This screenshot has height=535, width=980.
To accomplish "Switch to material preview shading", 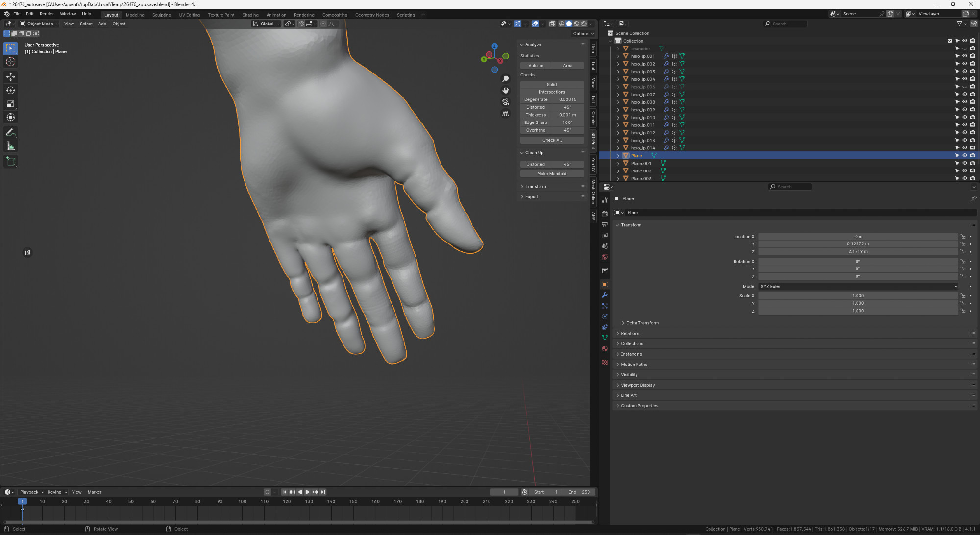I will (x=576, y=24).
